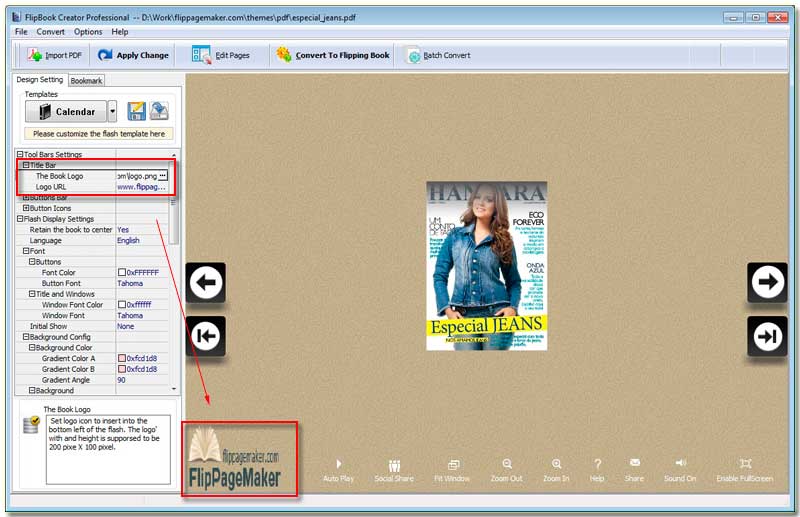Toggle Sound On speaker icon
Screen dimensions: 800x517
681,462
